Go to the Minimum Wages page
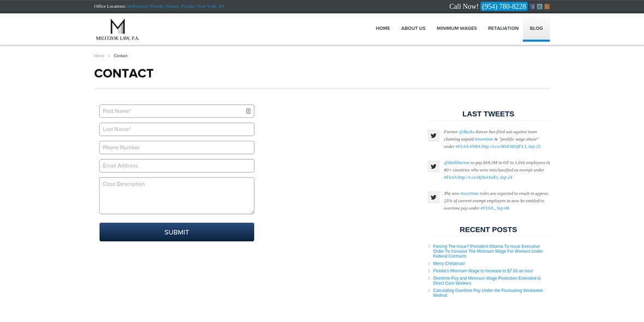 pyautogui.click(x=456, y=28)
